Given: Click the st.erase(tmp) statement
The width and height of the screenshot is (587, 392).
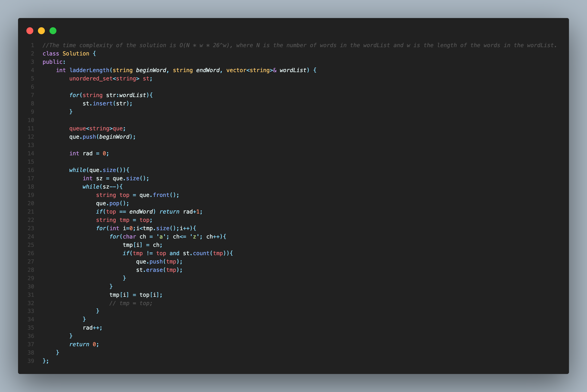Looking at the screenshot, I should (x=159, y=270).
